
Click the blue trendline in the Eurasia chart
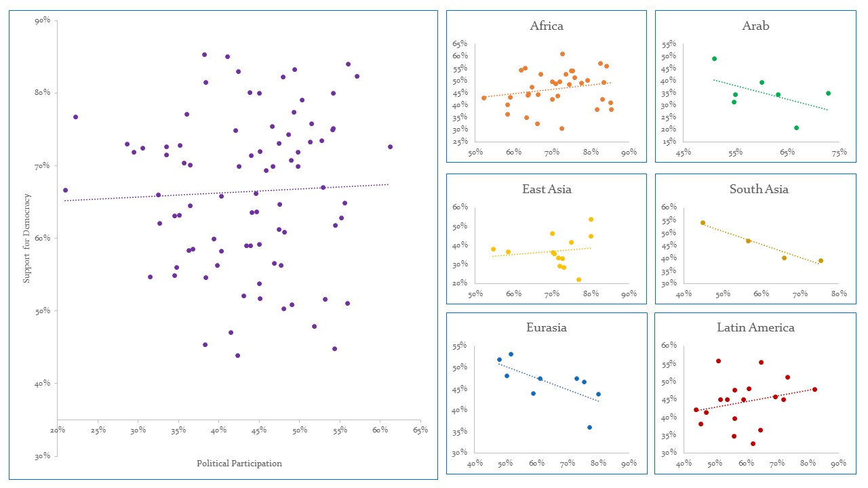(549, 382)
